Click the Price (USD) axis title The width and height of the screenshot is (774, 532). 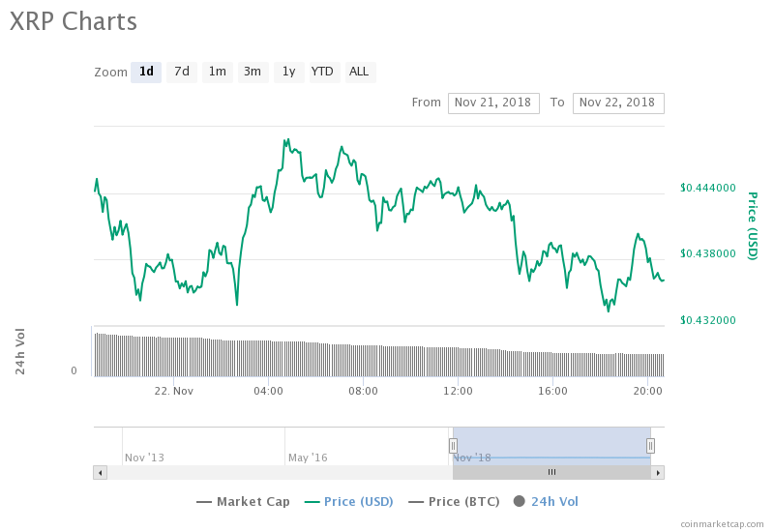point(752,226)
